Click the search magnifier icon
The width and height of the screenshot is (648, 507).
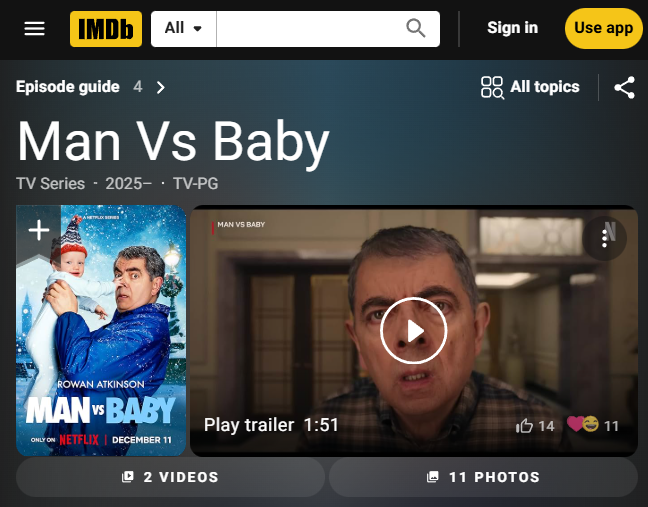point(415,29)
